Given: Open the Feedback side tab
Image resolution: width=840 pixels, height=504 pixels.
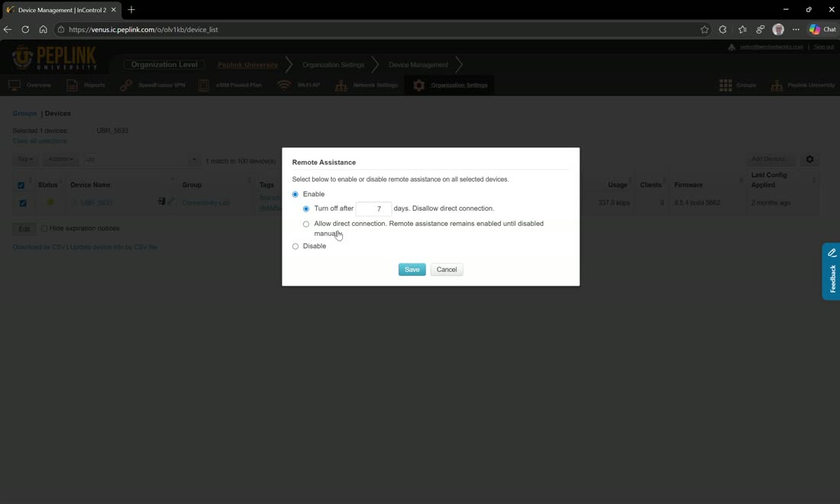Looking at the screenshot, I should tap(832, 272).
